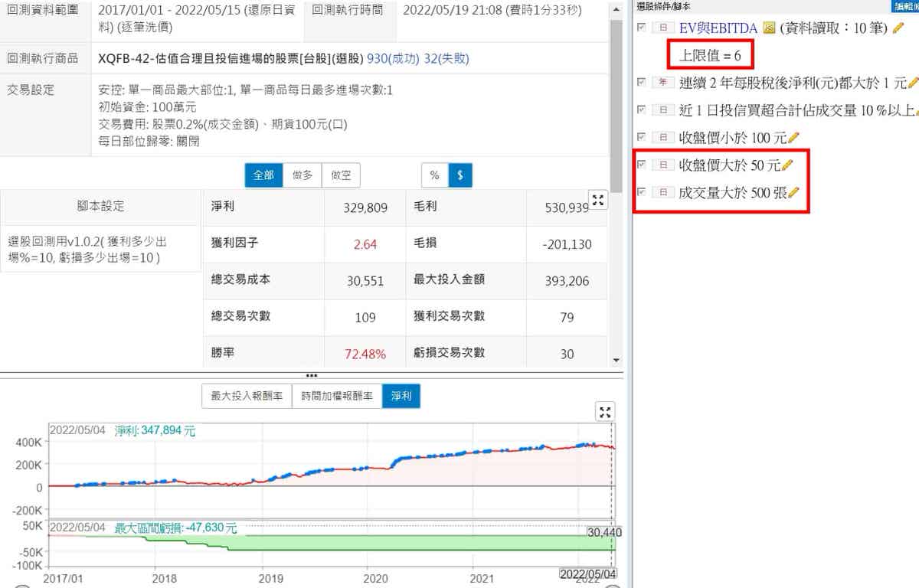Toggle checkbox for 成交量大於 500 張
The image size is (919, 588).
tap(642, 191)
